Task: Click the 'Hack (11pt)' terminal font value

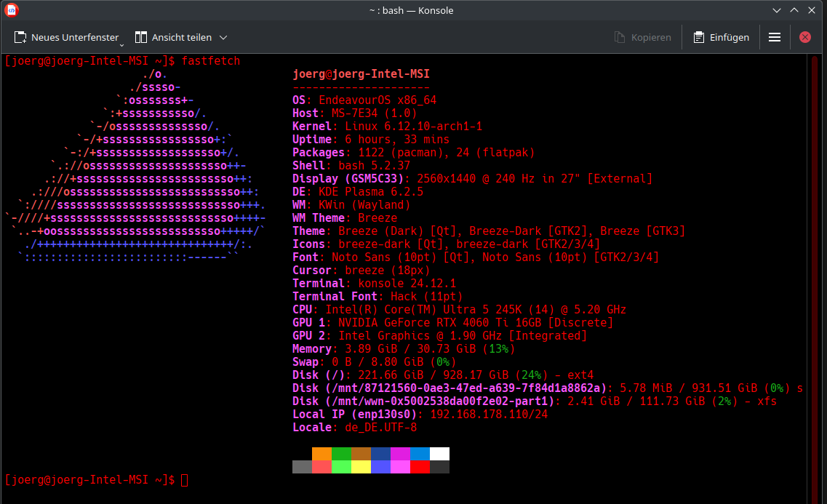Action: (427, 297)
